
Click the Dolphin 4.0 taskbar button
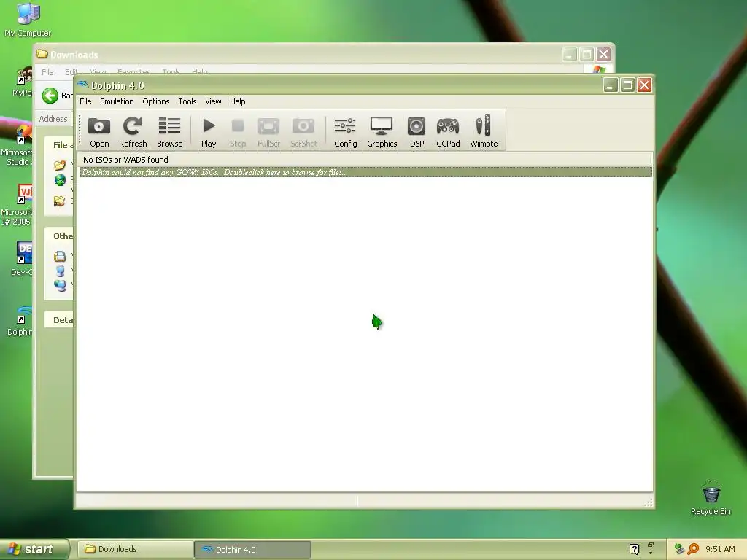tap(252, 550)
